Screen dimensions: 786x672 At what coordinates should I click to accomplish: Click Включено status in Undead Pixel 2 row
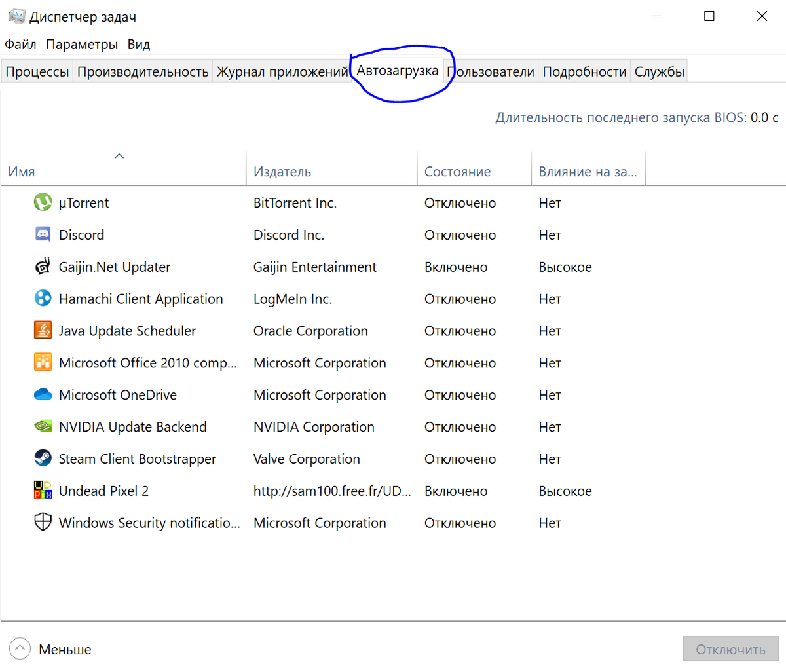coord(456,491)
